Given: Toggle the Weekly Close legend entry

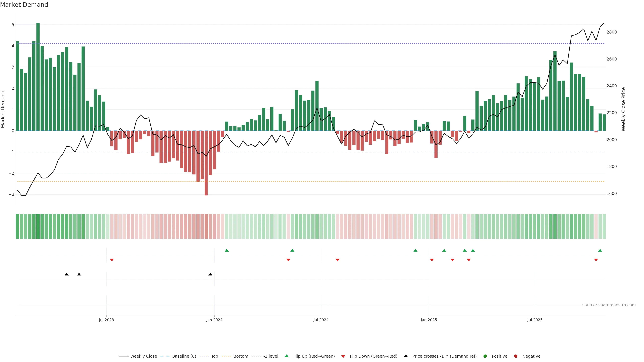Looking at the screenshot, I should click(144, 356).
